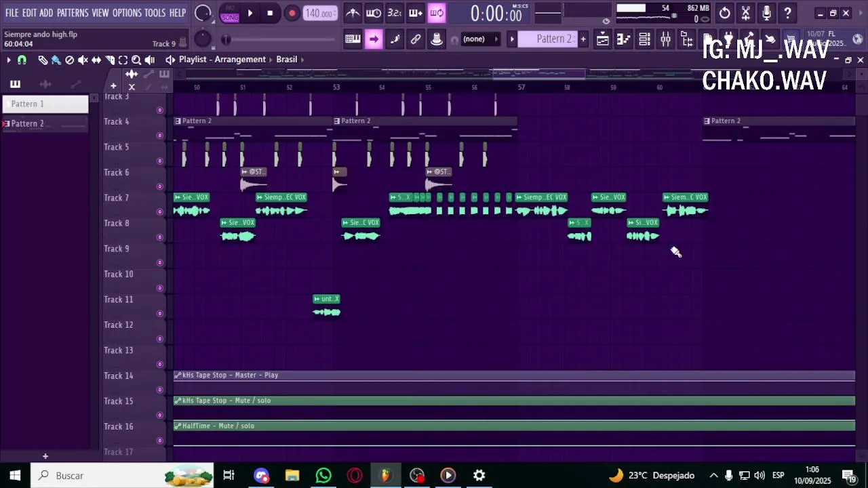868x488 pixels.
Task: Open the help question mark icon
Action: (x=788, y=13)
